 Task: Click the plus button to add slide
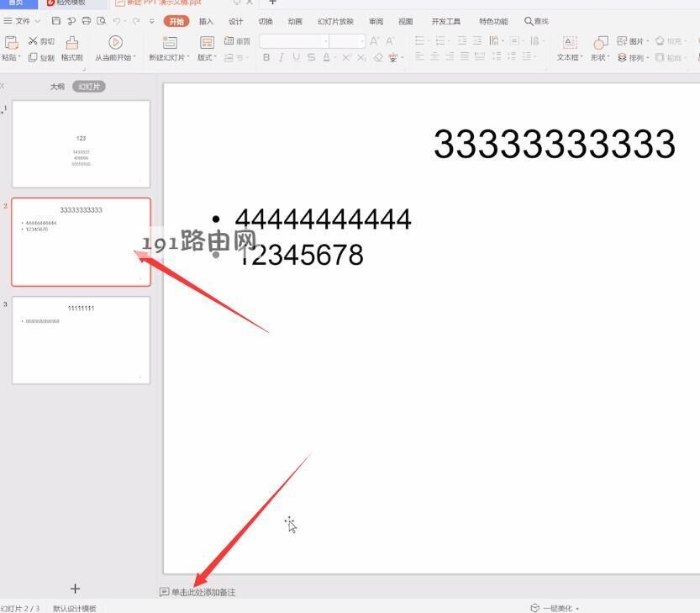[x=75, y=589]
